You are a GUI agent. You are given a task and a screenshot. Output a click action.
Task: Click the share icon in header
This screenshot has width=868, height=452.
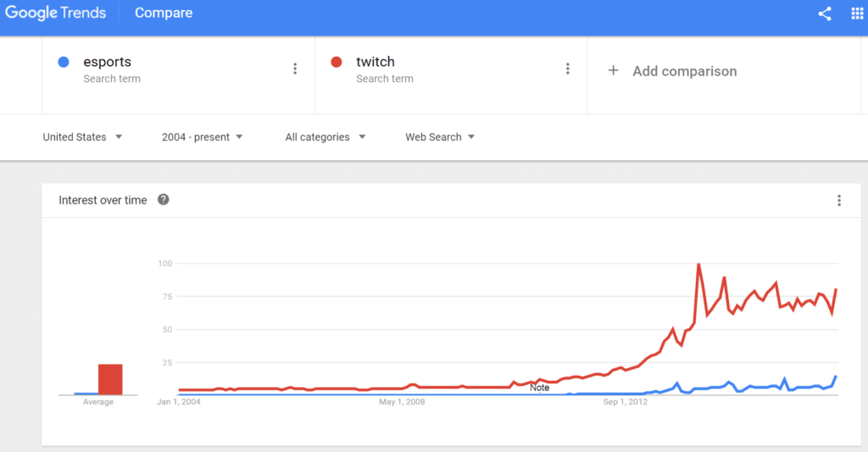pos(825,14)
